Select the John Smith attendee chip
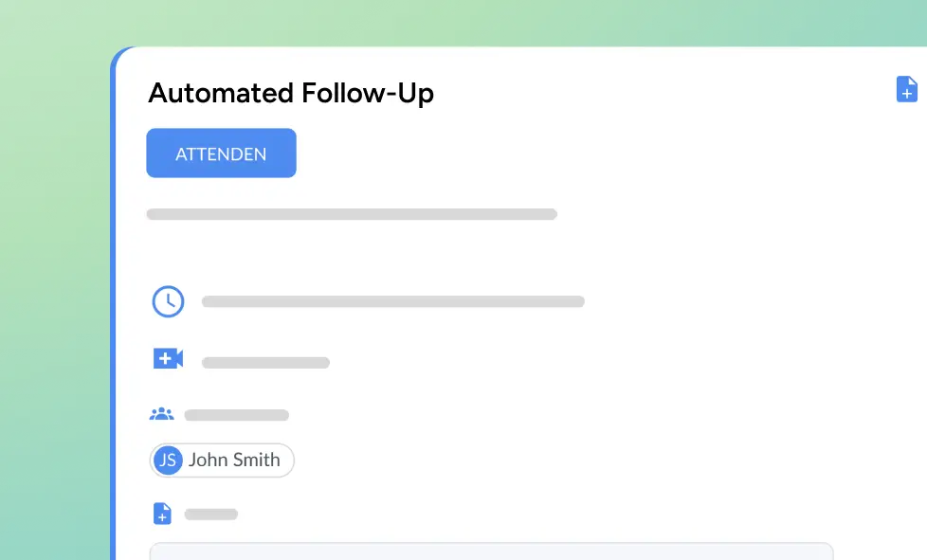The image size is (927, 560). (222, 461)
